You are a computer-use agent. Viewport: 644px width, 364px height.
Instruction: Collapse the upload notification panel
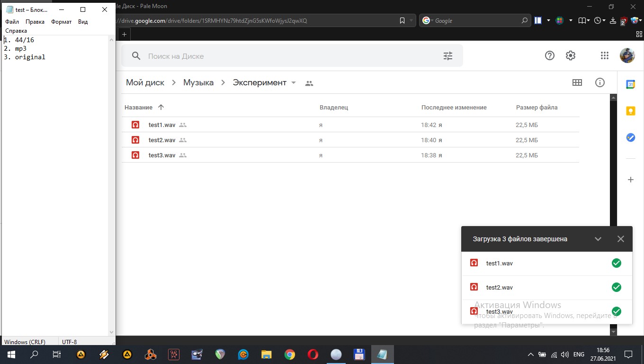[x=598, y=239]
